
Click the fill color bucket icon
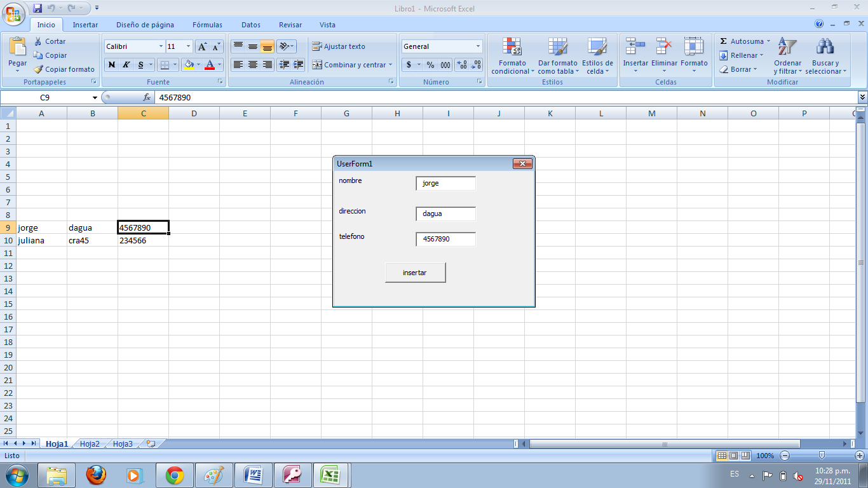coord(189,65)
